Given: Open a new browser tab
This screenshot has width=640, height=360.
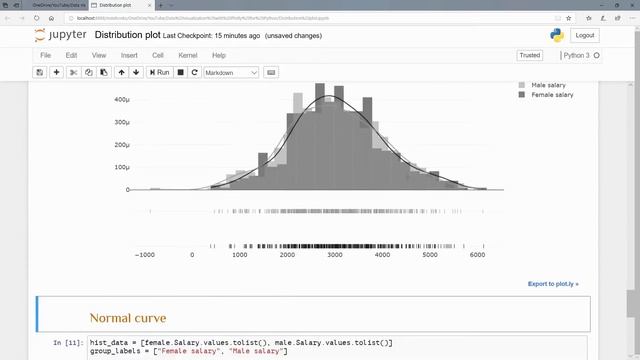Looking at the screenshot, I should pos(161,5).
